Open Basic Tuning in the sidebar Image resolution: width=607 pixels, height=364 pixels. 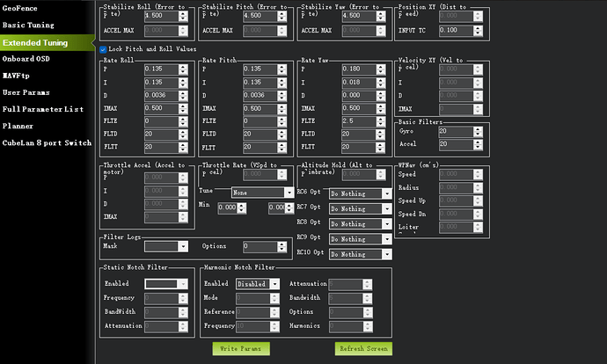pyautogui.click(x=28, y=25)
